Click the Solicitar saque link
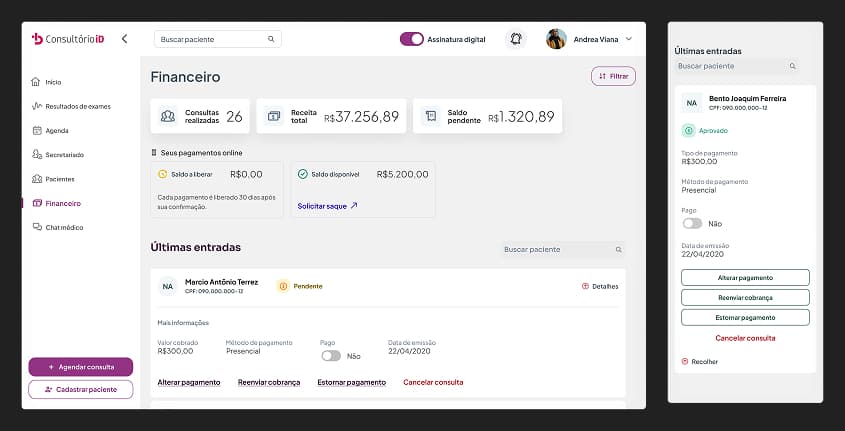Screen dimensions: 845x431 coord(327,206)
